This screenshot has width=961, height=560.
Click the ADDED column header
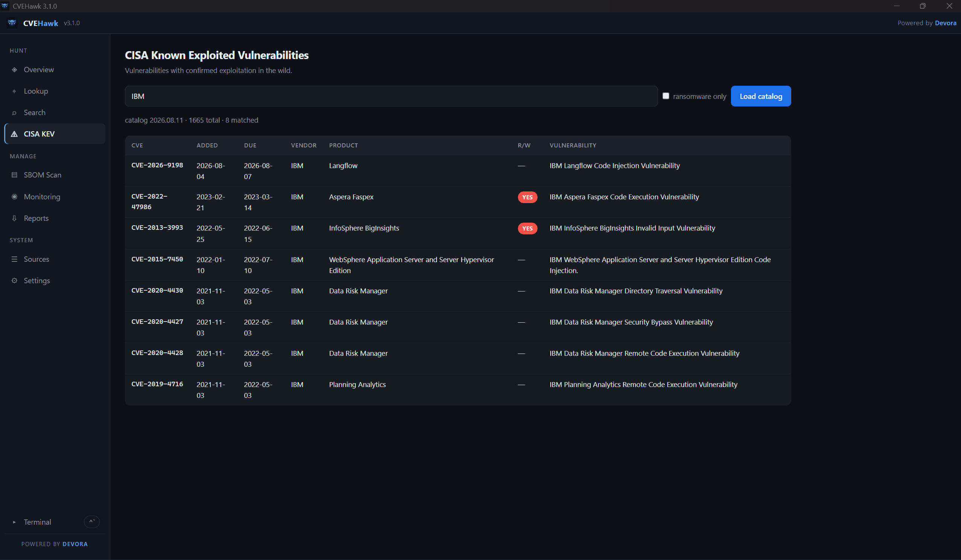tap(207, 145)
